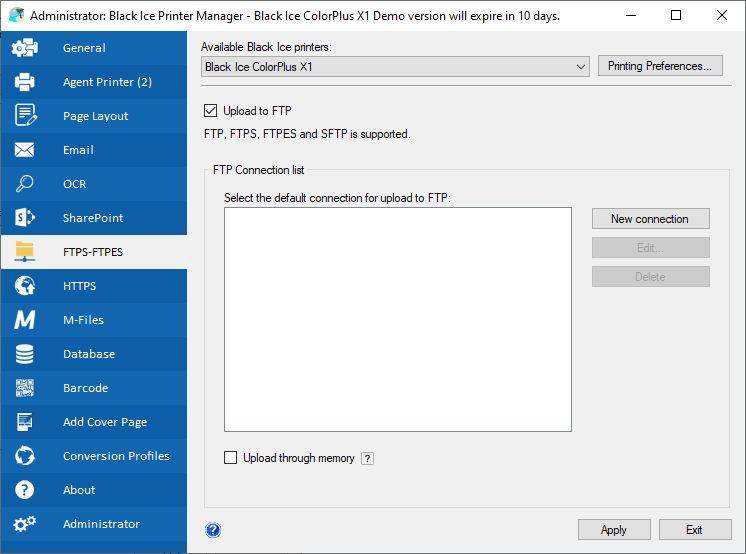Click the New connection button
Viewport: 746px width, 554px height.
[x=650, y=219]
